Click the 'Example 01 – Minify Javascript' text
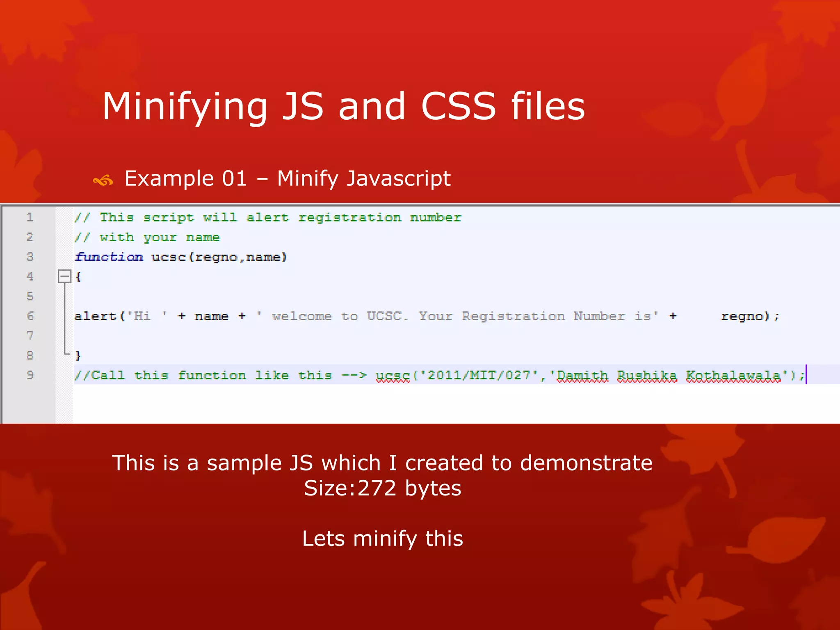This screenshot has height=630, width=840. tap(287, 178)
